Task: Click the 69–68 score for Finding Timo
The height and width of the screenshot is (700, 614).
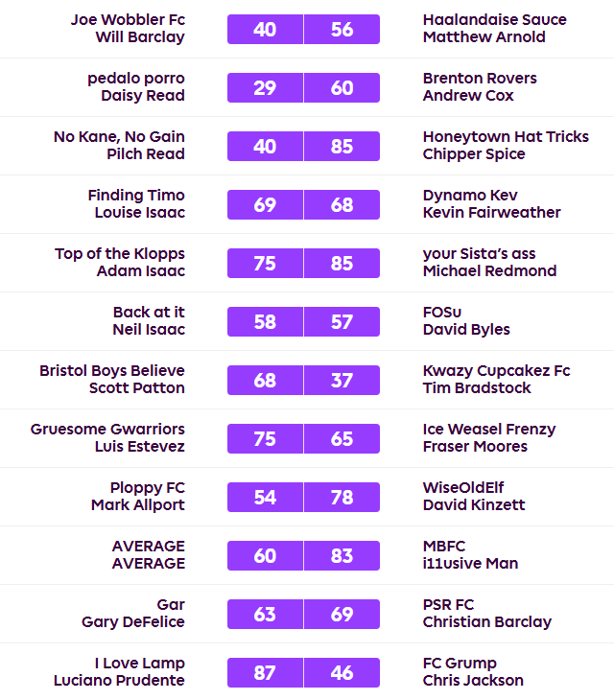Action: click(303, 205)
